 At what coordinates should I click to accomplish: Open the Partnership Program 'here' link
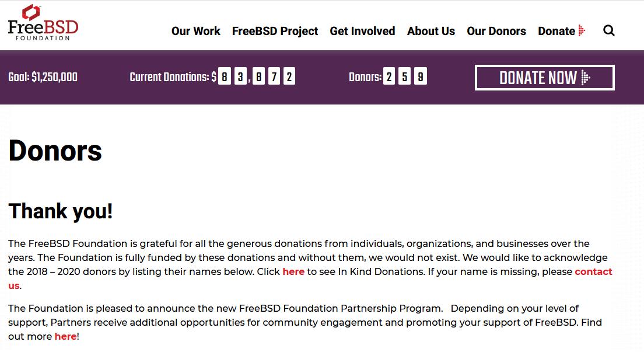tap(65, 336)
